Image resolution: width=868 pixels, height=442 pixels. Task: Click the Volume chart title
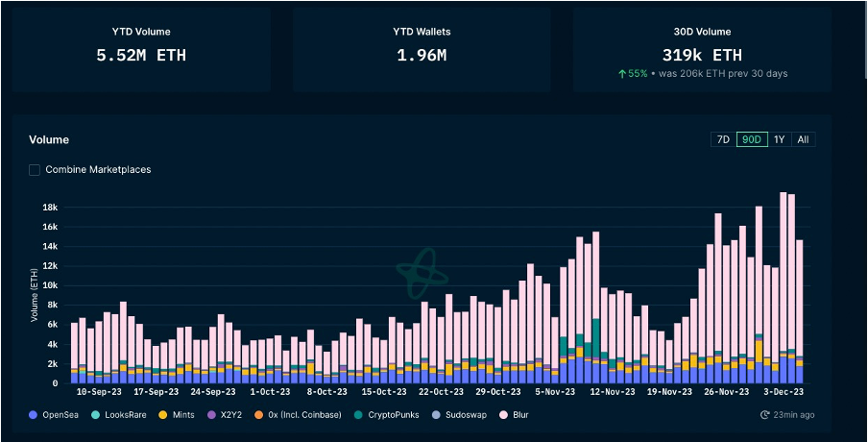[49, 139]
